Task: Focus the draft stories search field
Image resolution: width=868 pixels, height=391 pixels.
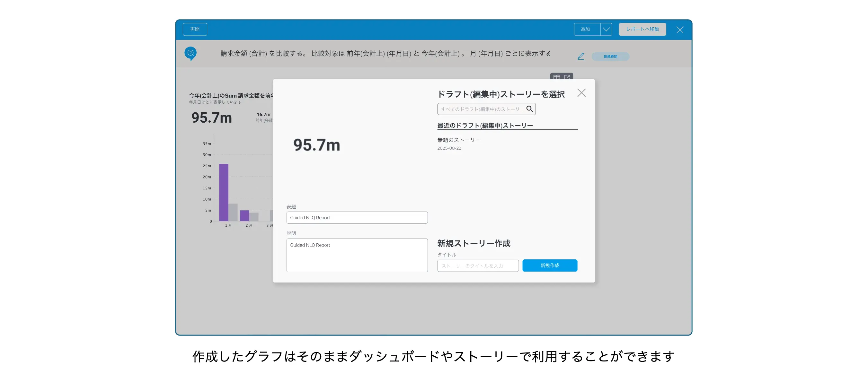Action: coord(482,109)
